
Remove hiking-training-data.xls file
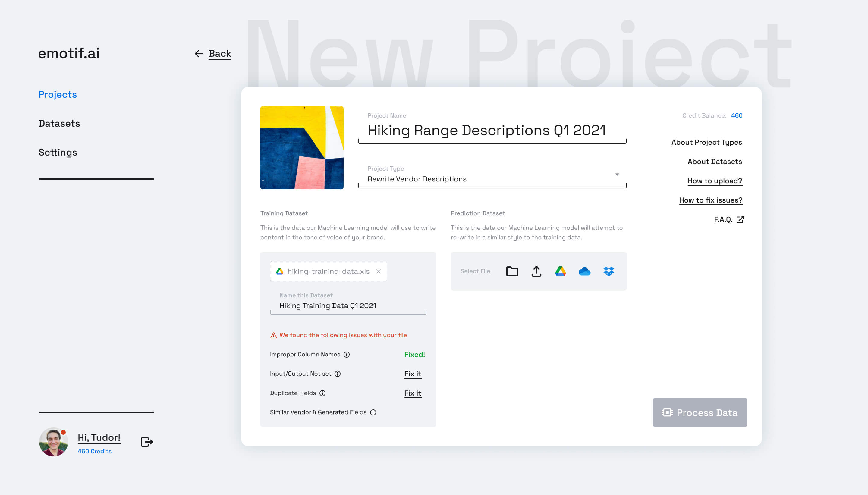378,271
